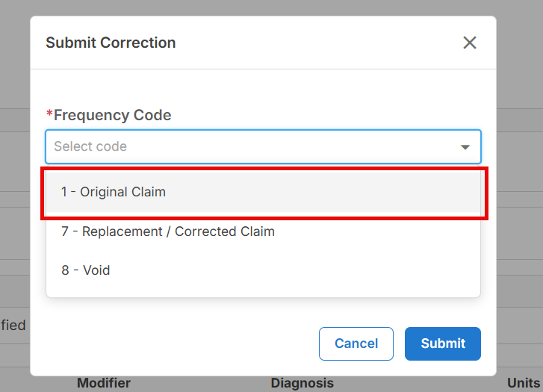Click the partially hidden 'fied' text behind dialog
The height and width of the screenshot is (392, 543).
point(13,325)
